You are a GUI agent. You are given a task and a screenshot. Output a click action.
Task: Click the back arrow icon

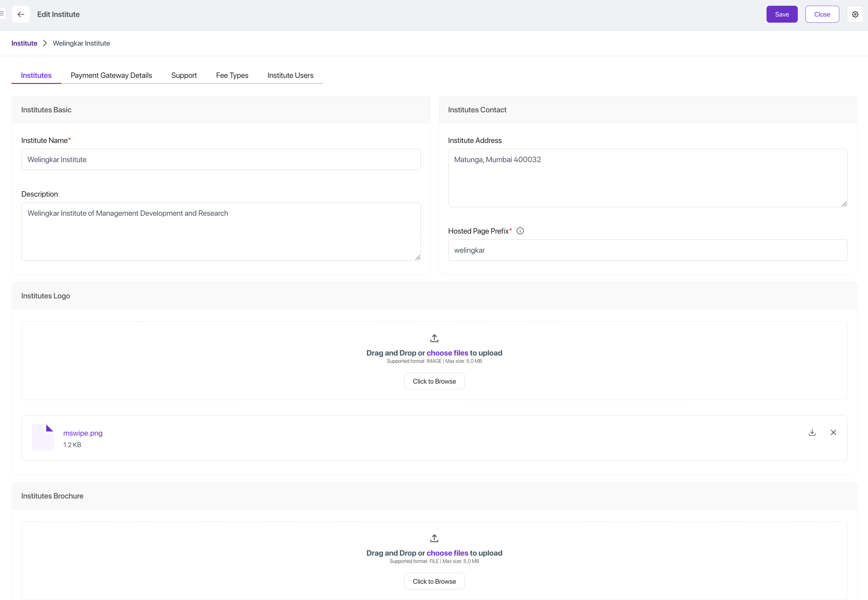point(21,14)
